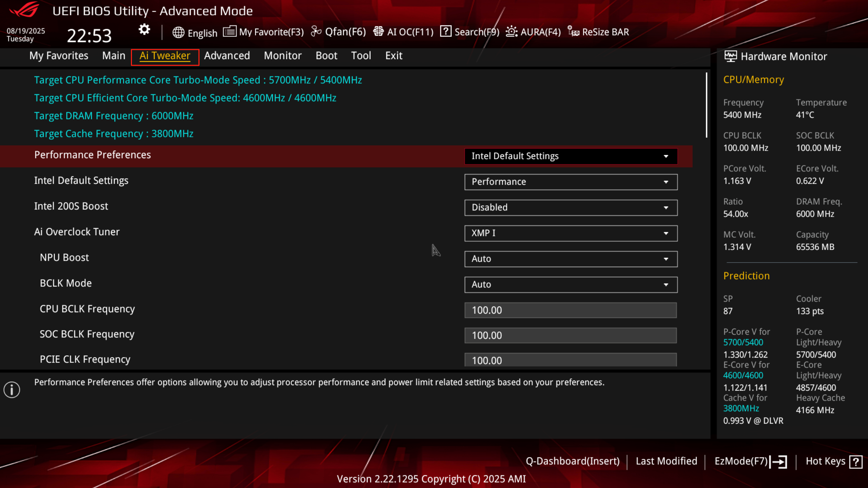Expand Intel 200S Boost dropdown
The height and width of the screenshot is (488, 868).
571,207
